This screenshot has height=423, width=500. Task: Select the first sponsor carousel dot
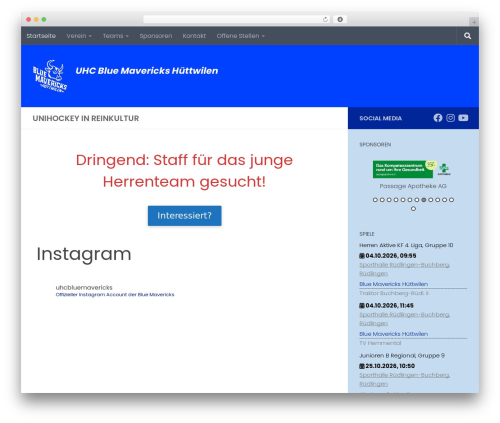375,200
